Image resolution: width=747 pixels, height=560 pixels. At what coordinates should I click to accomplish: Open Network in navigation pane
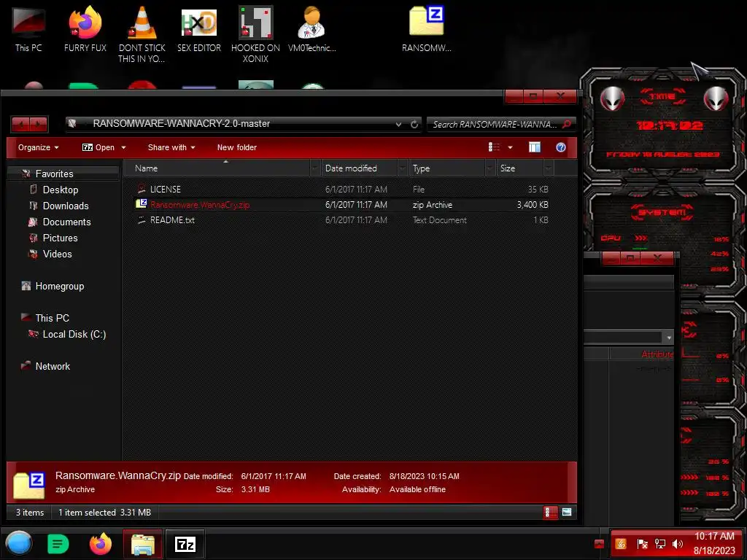pyautogui.click(x=53, y=366)
